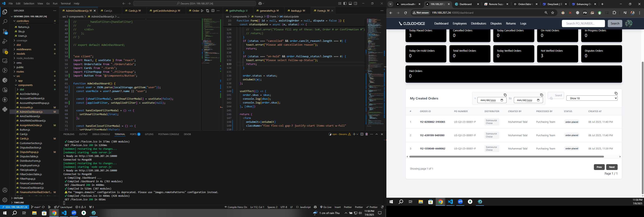Go back in VS Code navigation arrow
Viewport: 644px width, 217px height.
point(124,3)
